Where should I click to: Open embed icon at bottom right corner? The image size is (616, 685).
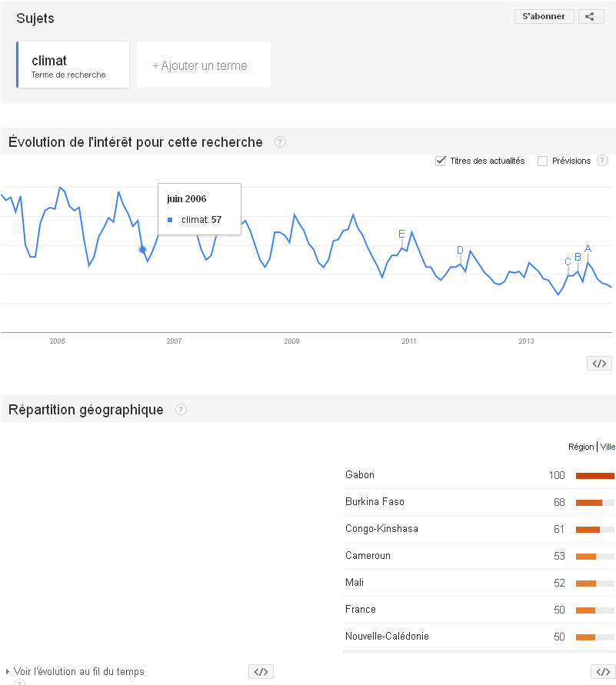pos(602,672)
